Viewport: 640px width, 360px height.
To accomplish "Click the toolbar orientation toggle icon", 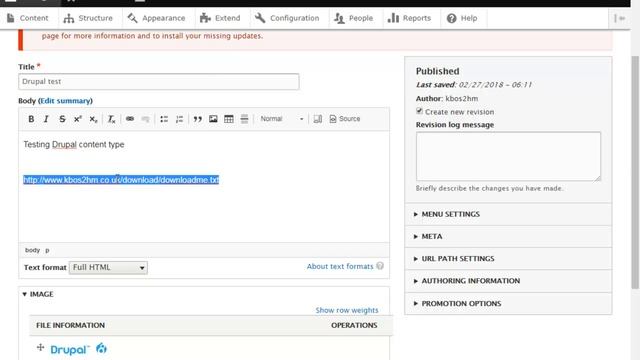I will pos(620,18).
